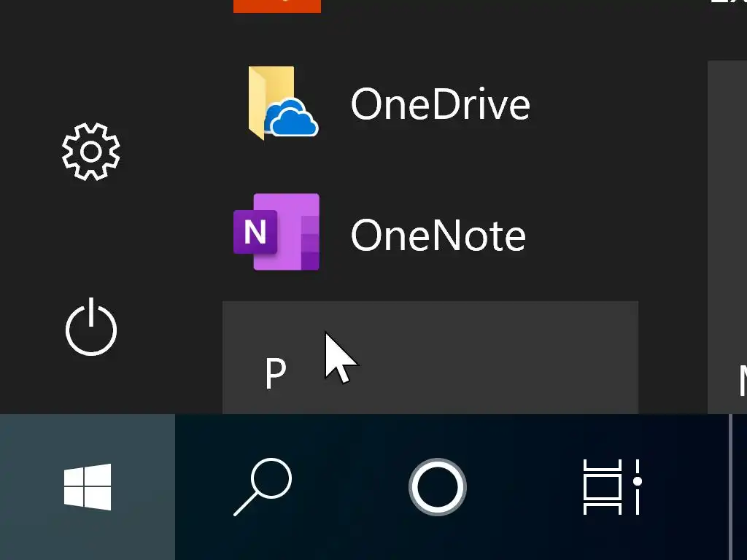Launch OneNote via its purple icon
Viewport: 747px width, 560px height.
pos(276,232)
